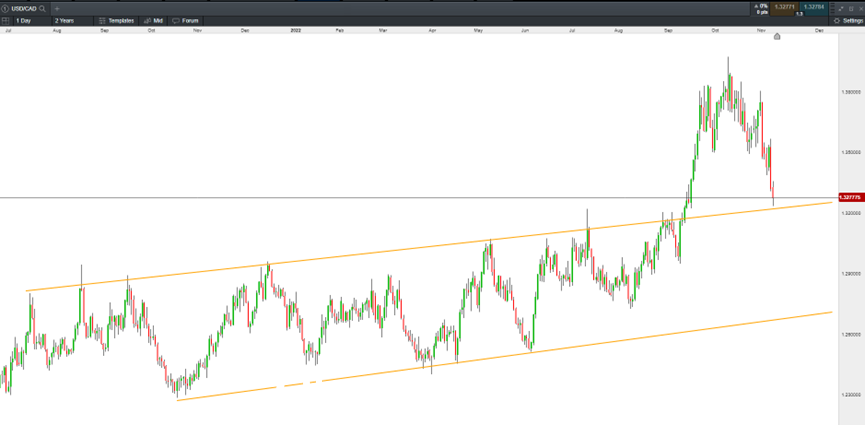Click the upper orange trendline
Viewport: 865px width, 425px height.
(x=428, y=247)
